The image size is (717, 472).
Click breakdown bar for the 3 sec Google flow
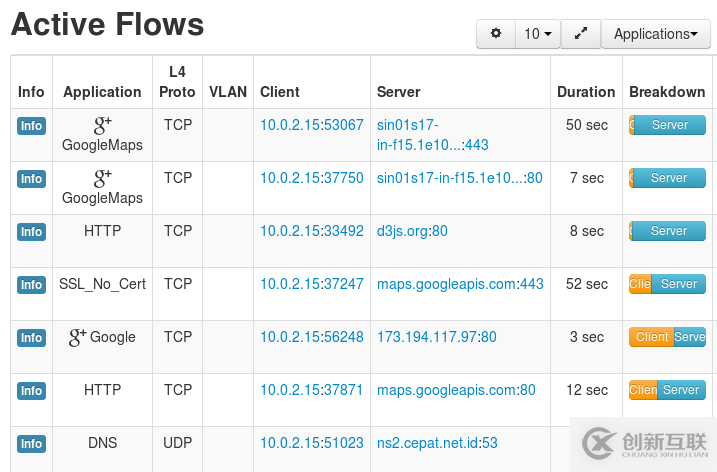[x=667, y=337]
